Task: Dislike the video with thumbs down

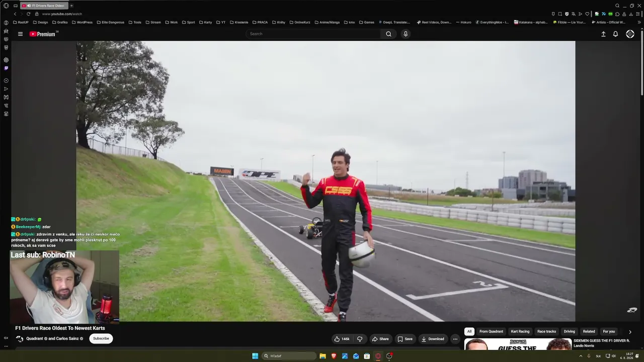Action: pos(360,339)
